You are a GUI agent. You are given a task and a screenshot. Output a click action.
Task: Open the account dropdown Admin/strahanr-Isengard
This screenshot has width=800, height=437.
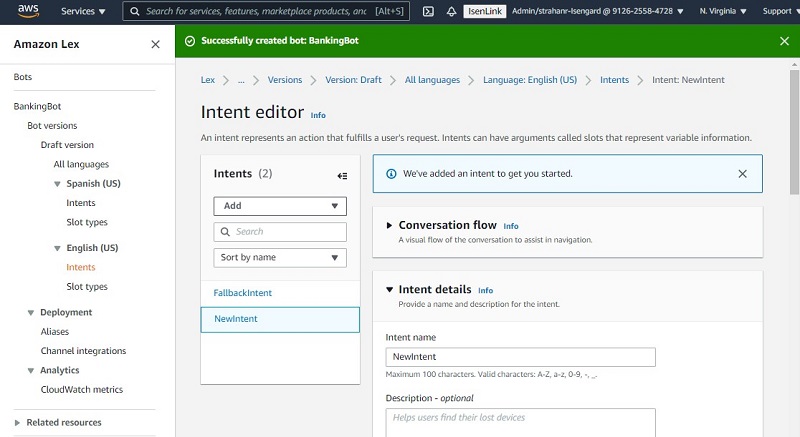(597, 11)
